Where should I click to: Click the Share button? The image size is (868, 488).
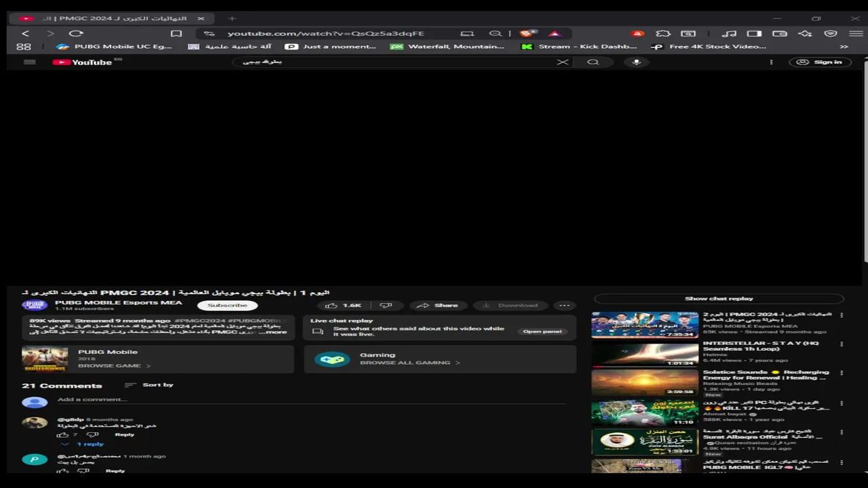pyautogui.click(x=437, y=306)
